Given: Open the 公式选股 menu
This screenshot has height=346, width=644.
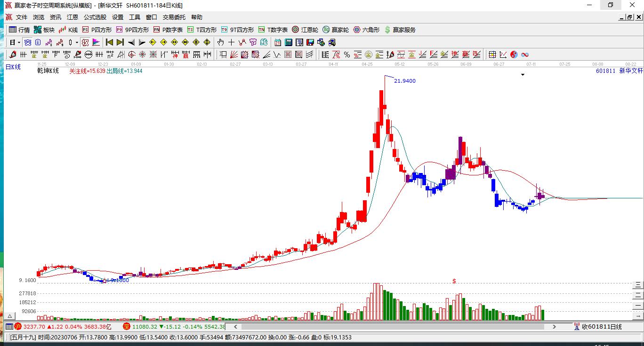Looking at the screenshot, I should point(95,17).
